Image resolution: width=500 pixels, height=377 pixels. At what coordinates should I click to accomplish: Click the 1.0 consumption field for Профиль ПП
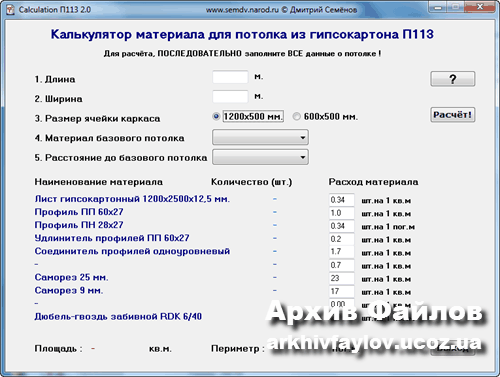[x=341, y=213]
